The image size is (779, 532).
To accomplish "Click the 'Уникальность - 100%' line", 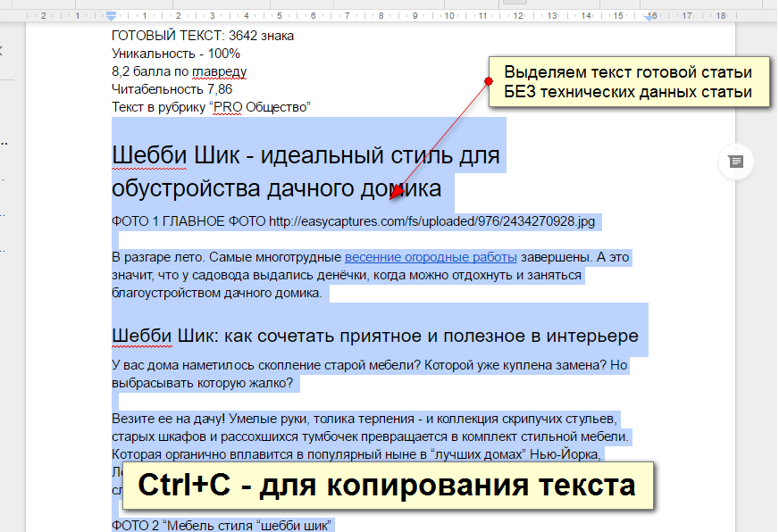I will pyautogui.click(x=176, y=54).
